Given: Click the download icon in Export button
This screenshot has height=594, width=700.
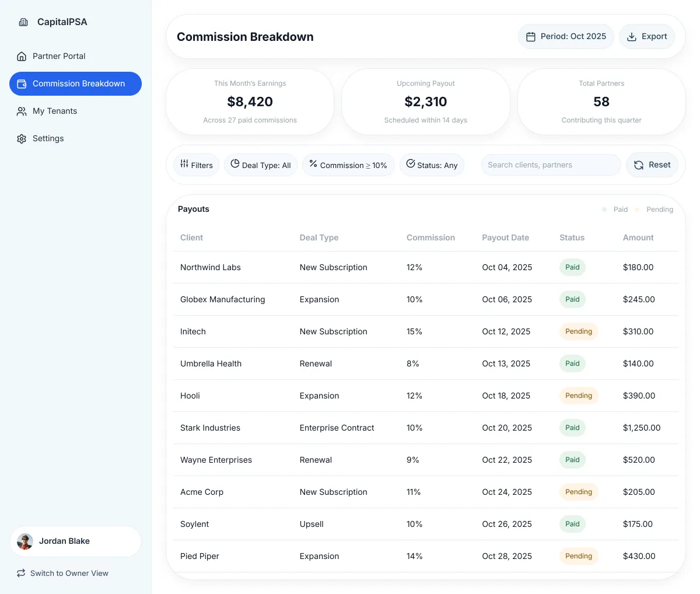Looking at the screenshot, I should pos(632,37).
